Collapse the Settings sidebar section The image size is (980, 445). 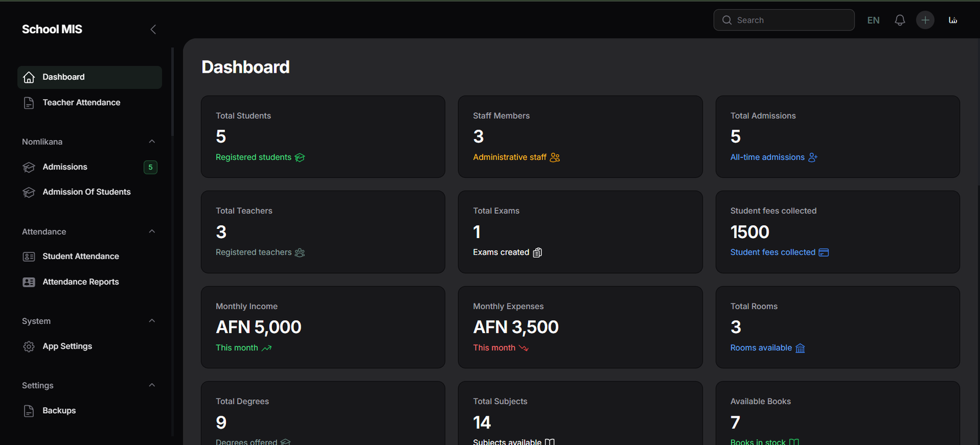coord(152,385)
